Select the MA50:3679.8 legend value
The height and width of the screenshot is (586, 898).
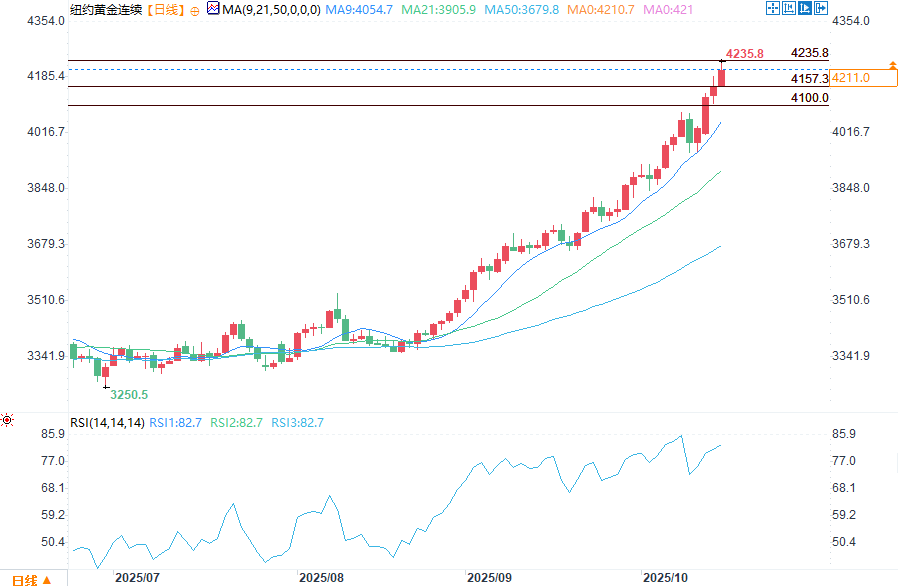coord(521,10)
